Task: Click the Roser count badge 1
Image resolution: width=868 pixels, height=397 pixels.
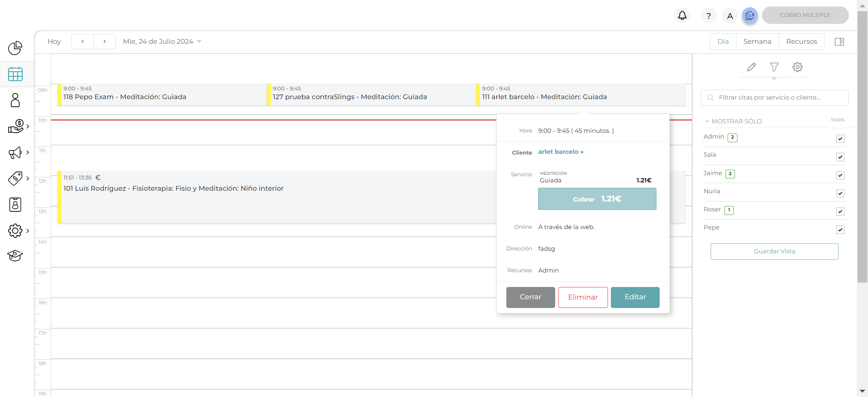Action: pyautogui.click(x=729, y=210)
